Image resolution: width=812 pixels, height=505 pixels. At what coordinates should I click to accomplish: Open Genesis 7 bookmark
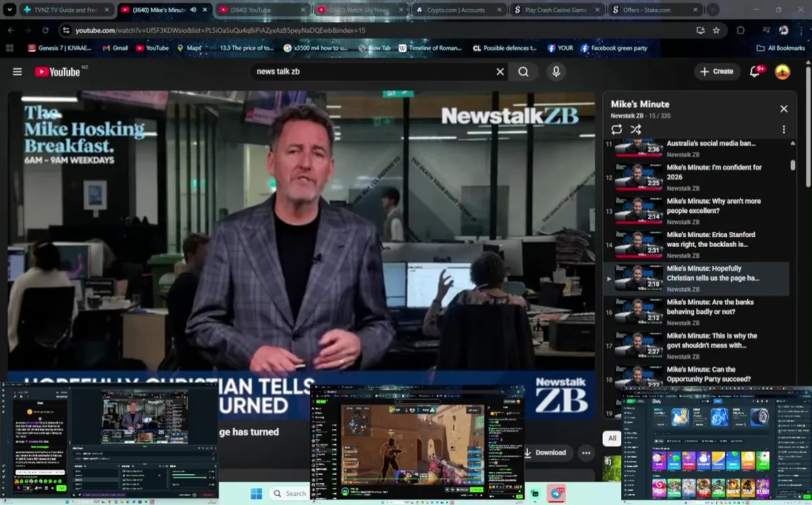click(x=60, y=48)
